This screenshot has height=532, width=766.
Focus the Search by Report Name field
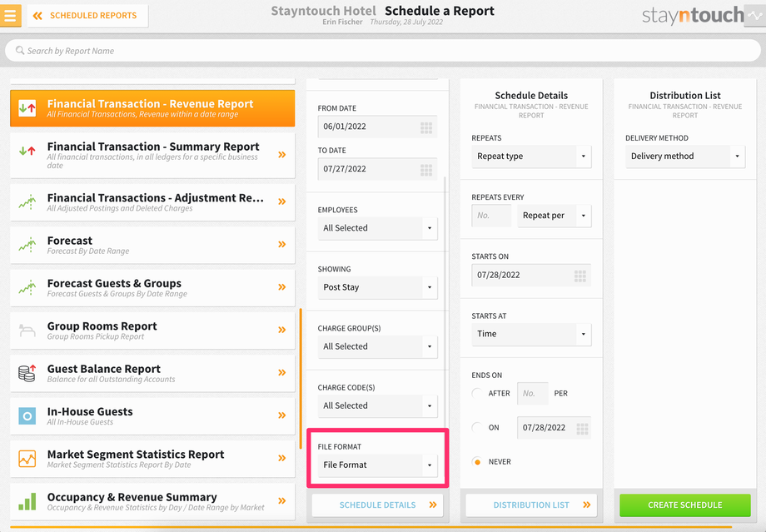point(382,50)
